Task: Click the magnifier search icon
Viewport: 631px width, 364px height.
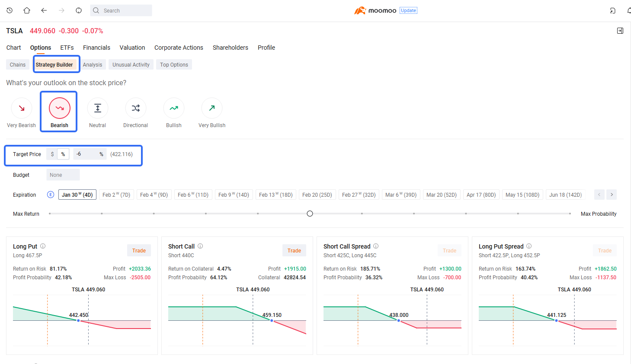Action: pyautogui.click(x=96, y=10)
